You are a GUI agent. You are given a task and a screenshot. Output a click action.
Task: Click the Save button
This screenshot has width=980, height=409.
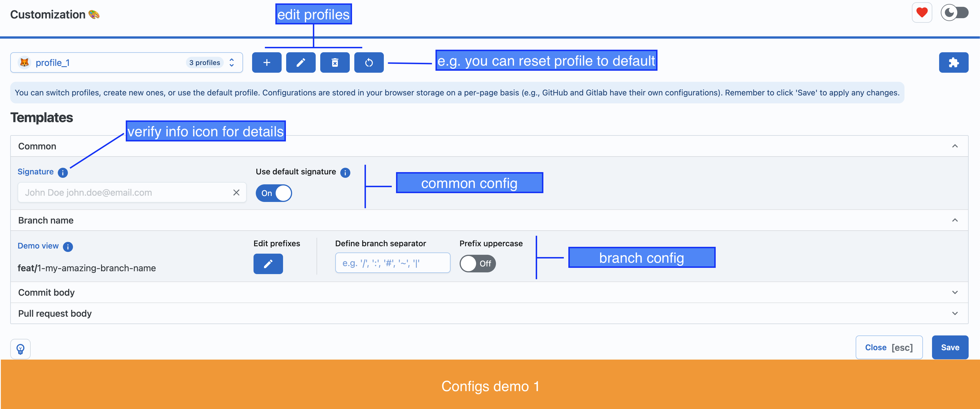pos(950,347)
